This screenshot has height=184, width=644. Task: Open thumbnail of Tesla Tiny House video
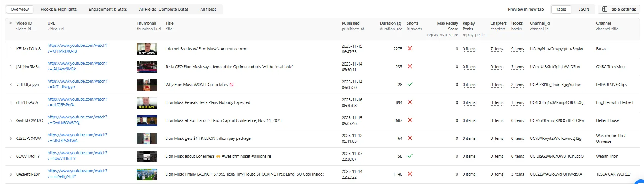pos(147,174)
